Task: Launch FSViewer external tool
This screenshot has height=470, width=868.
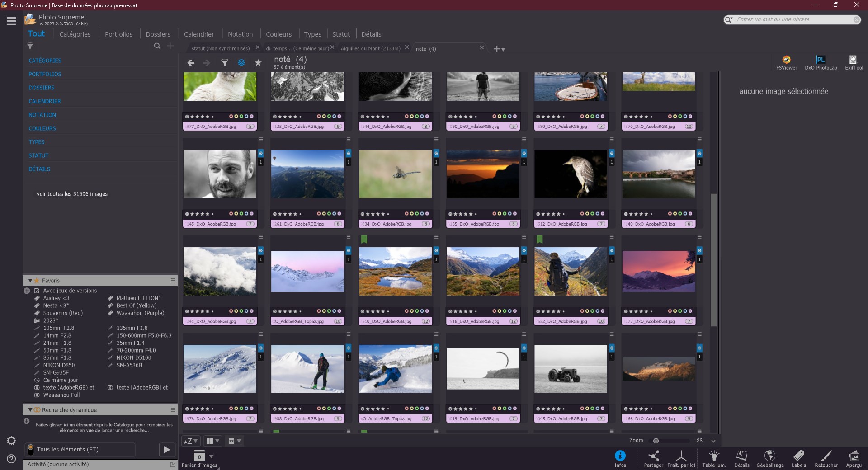Action: coord(787,63)
